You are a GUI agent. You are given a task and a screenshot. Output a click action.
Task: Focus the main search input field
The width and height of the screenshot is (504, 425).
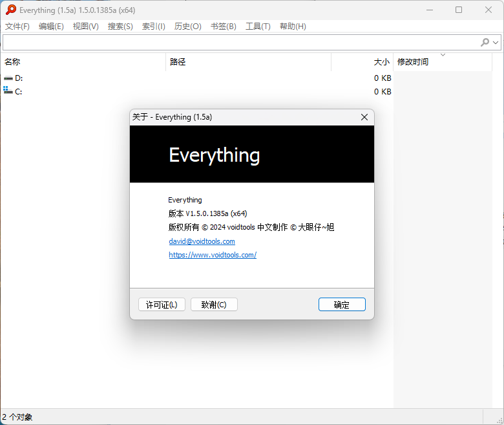(x=239, y=42)
